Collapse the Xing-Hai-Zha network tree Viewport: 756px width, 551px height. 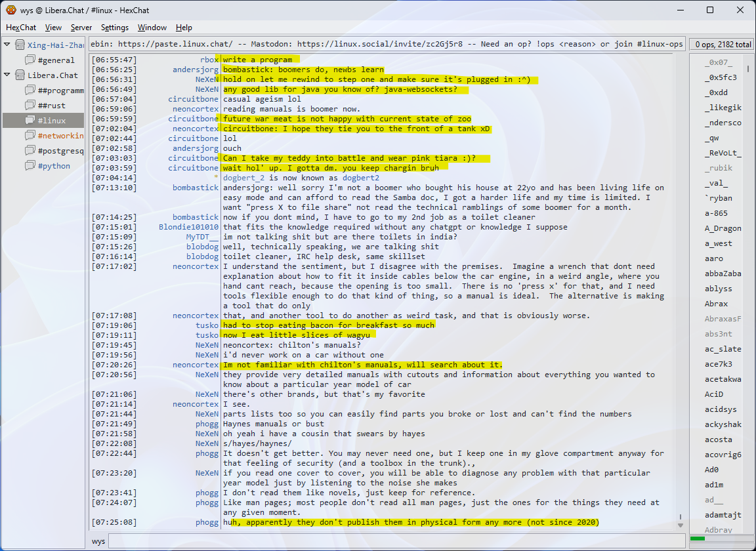coord(7,45)
